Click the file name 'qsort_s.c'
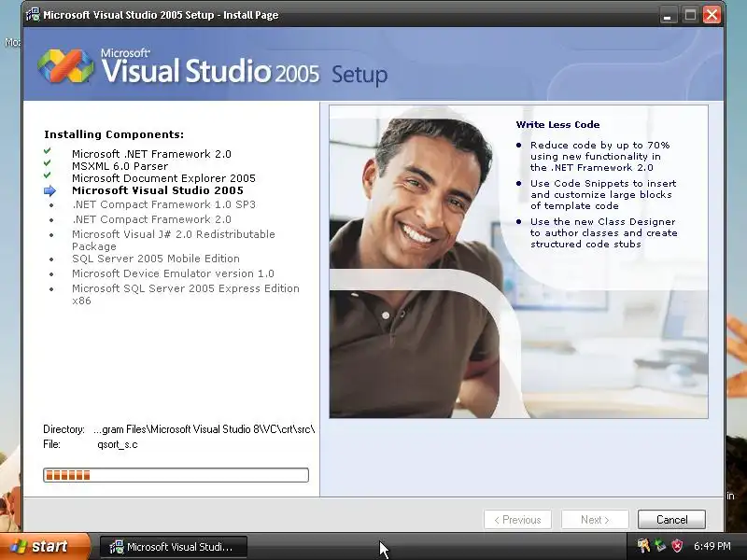The width and height of the screenshot is (747, 560). [x=118, y=444]
